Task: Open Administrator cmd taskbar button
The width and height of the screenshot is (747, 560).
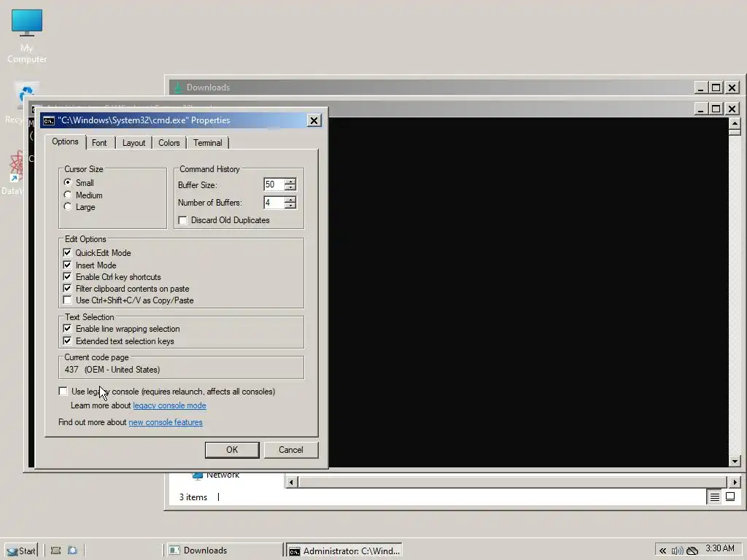Action: pos(344,551)
